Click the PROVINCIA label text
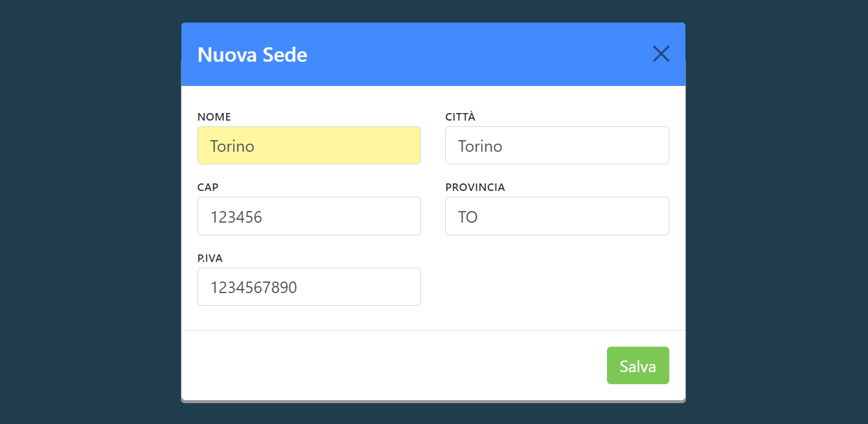Viewport: 868px width, 424px height. click(x=475, y=187)
